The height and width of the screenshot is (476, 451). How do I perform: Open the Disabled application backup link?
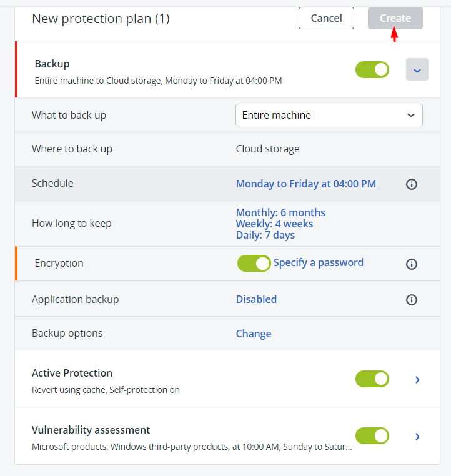(x=256, y=299)
